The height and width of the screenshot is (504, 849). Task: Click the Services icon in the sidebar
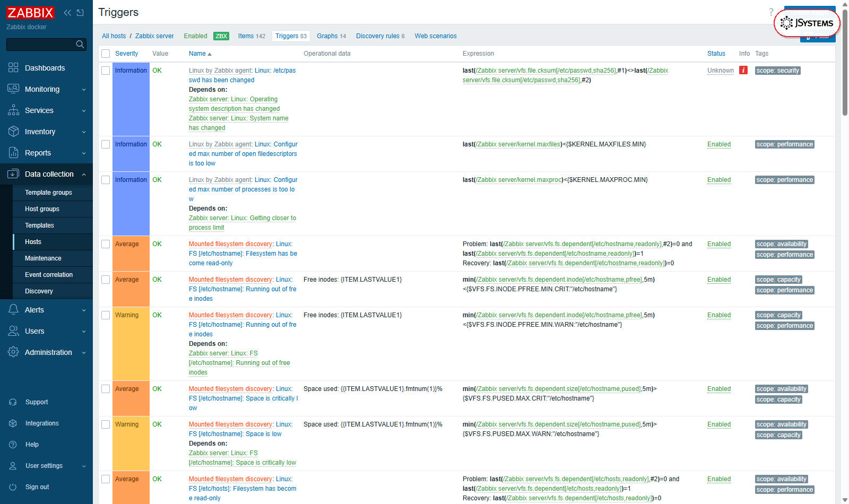[x=13, y=110]
